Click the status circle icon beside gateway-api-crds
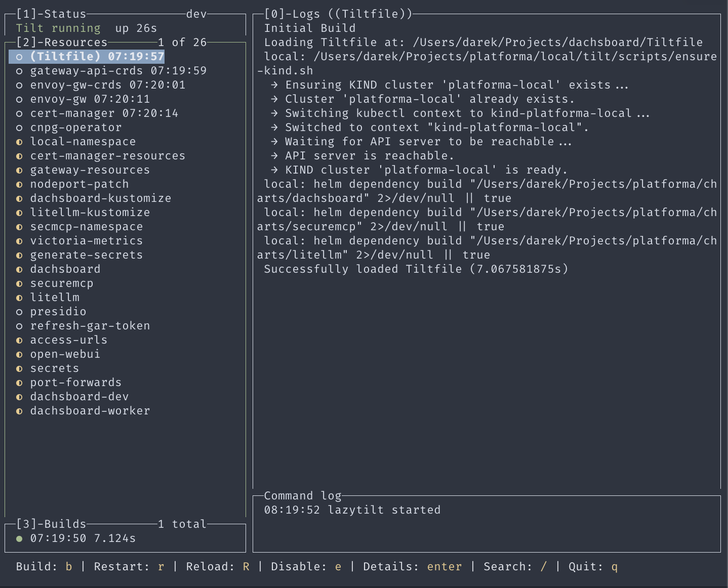 pos(19,71)
